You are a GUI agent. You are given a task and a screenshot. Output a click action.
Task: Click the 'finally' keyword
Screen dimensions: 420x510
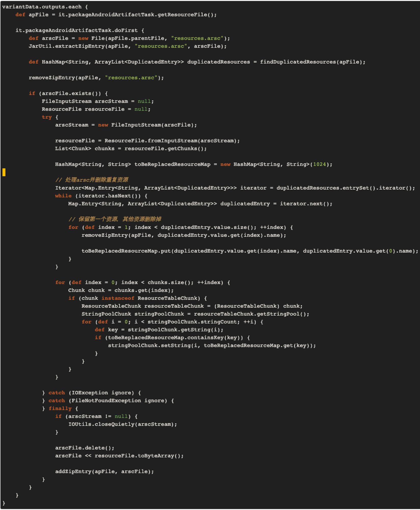(x=60, y=409)
